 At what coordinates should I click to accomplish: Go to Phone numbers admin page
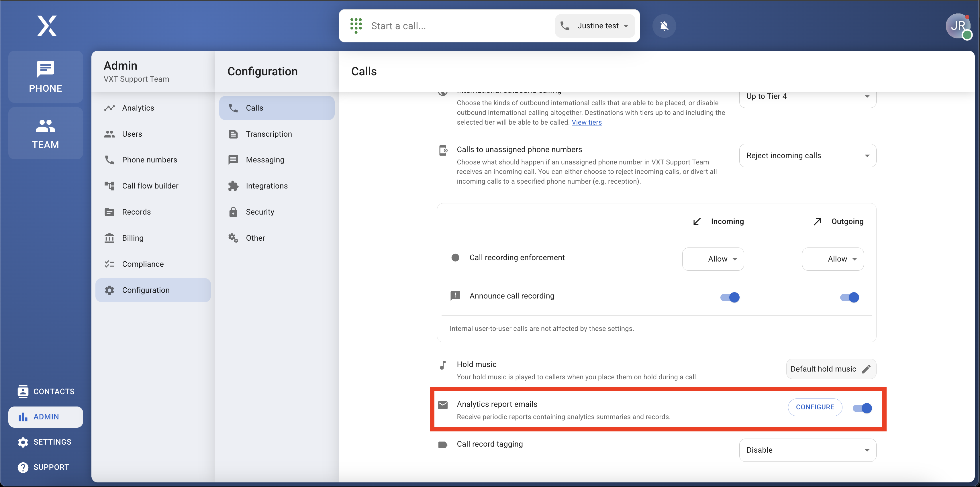pos(153,160)
